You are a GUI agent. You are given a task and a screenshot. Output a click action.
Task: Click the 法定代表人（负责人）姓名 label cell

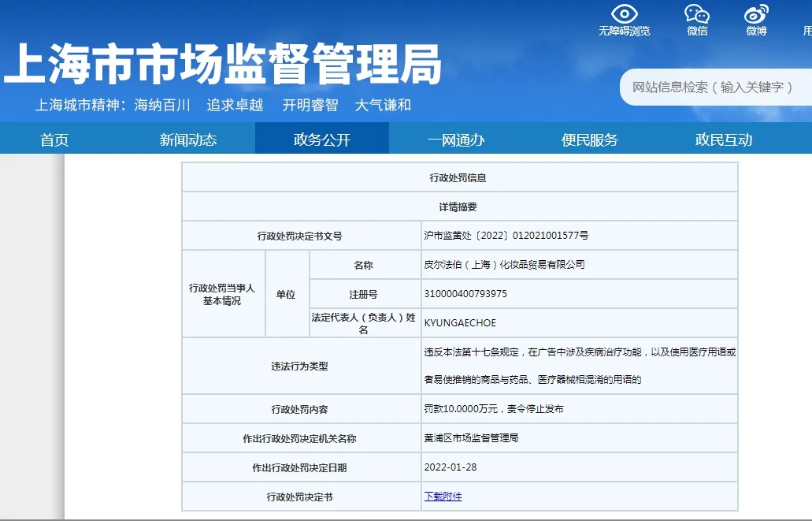click(365, 323)
